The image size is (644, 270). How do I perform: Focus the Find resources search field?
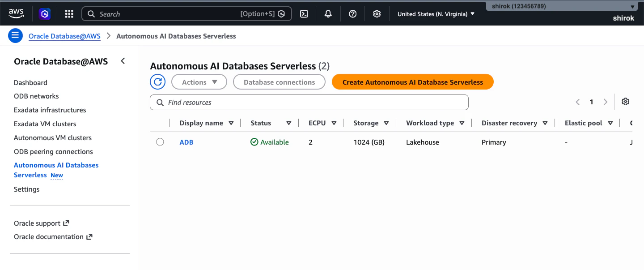(309, 102)
